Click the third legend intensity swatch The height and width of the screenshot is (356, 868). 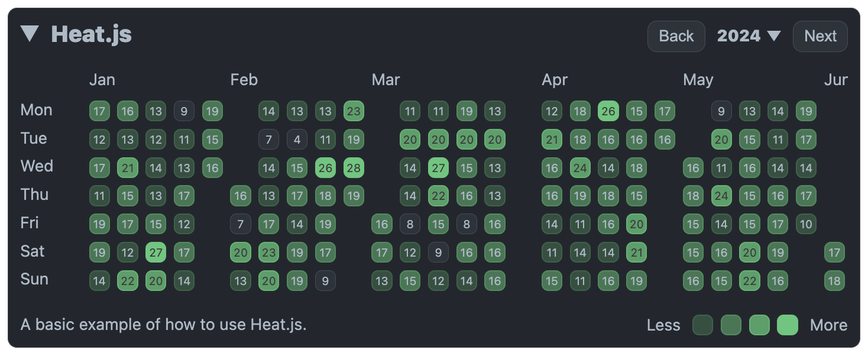(759, 325)
